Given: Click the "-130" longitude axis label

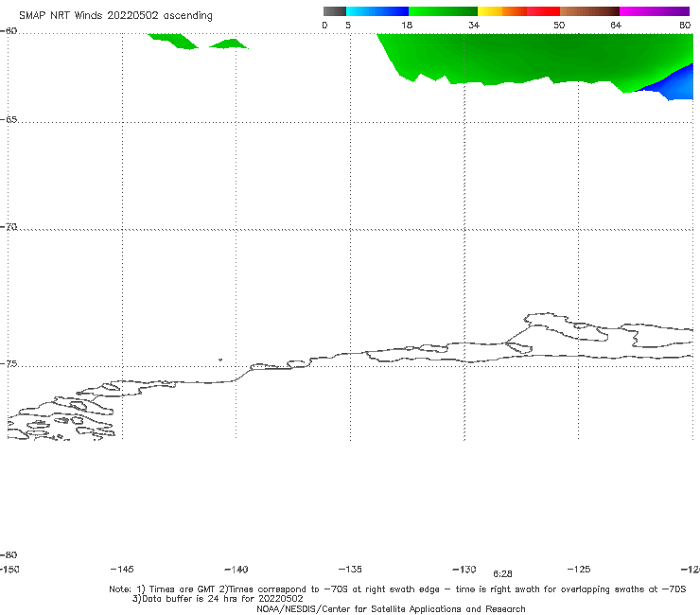Looking at the screenshot, I should pyautogui.click(x=464, y=569).
